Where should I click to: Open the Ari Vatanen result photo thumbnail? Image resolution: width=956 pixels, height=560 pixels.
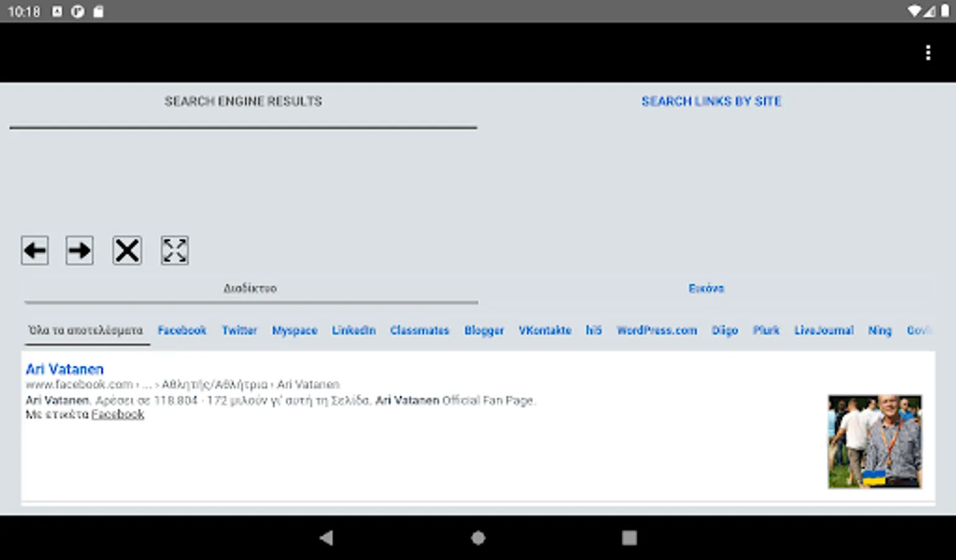(874, 442)
